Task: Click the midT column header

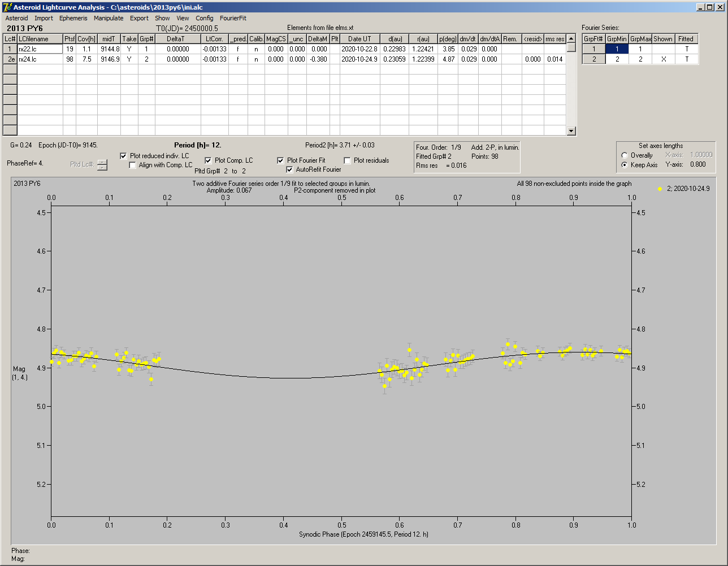Action: pos(109,39)
